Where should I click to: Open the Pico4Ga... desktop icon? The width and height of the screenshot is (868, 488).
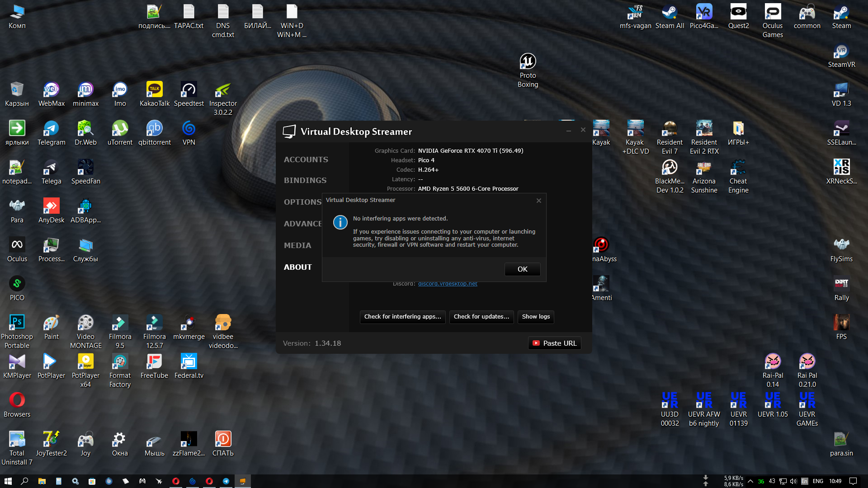(x=704, y=17)
